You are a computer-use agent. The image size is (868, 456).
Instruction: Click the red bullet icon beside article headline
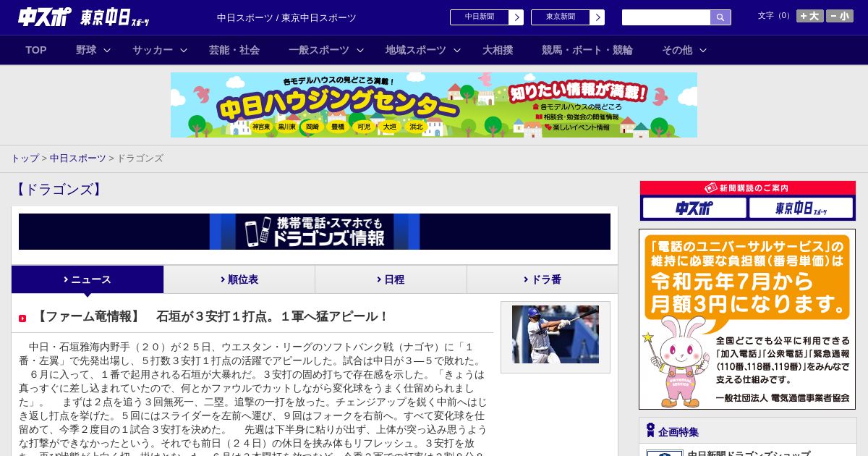pyautogui.click(x=22, y=318)
